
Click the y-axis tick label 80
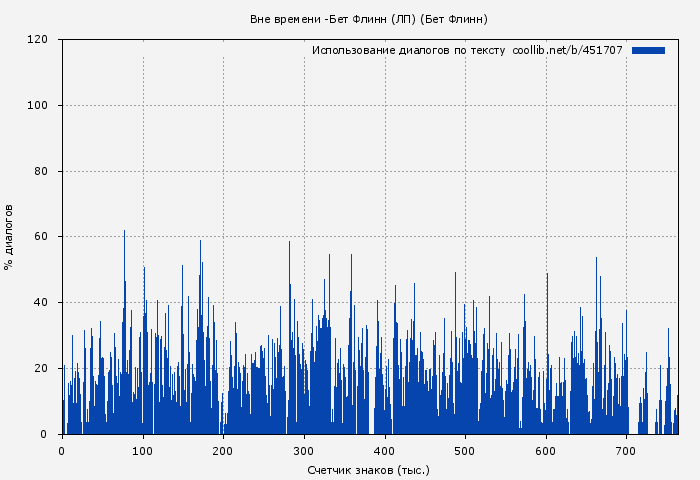point(41,171)
